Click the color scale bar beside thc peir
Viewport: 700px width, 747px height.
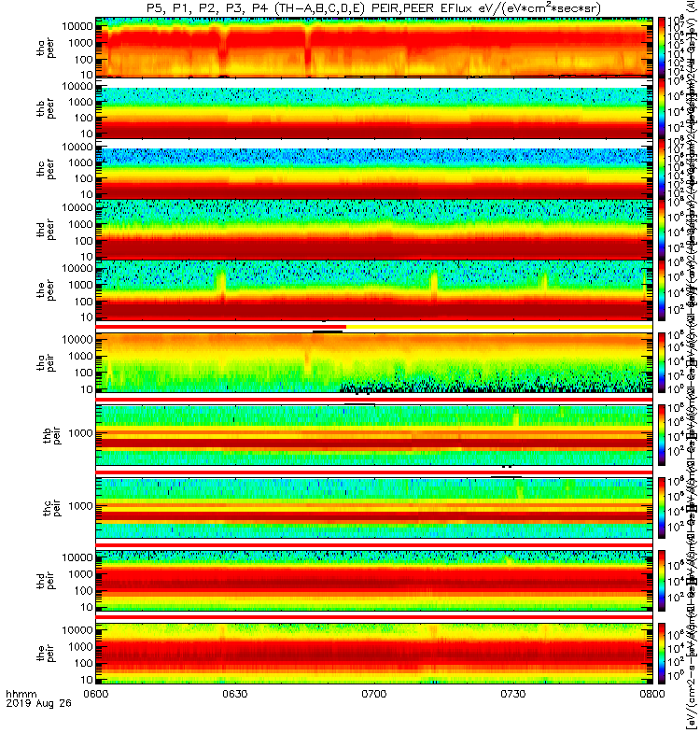(x=662, y=508)
